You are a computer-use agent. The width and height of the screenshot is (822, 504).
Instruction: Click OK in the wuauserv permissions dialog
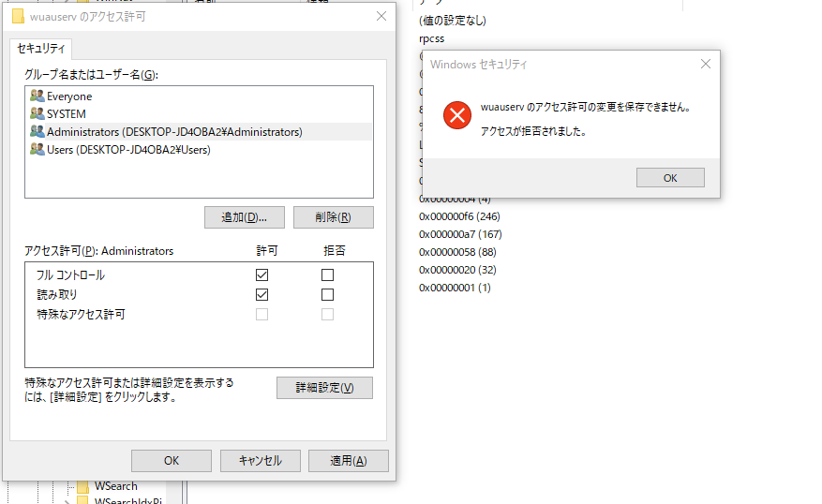tap(172, 461)
